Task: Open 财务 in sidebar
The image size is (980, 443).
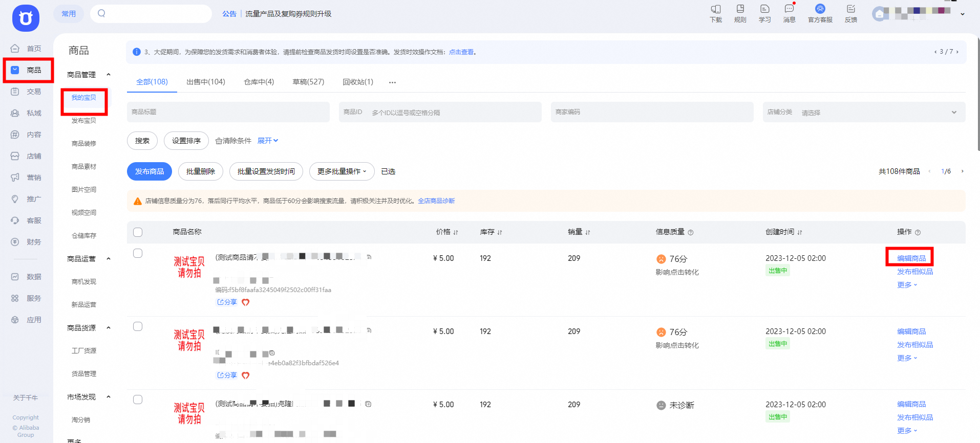Action: pyautogui.click(x=27, y=242)
